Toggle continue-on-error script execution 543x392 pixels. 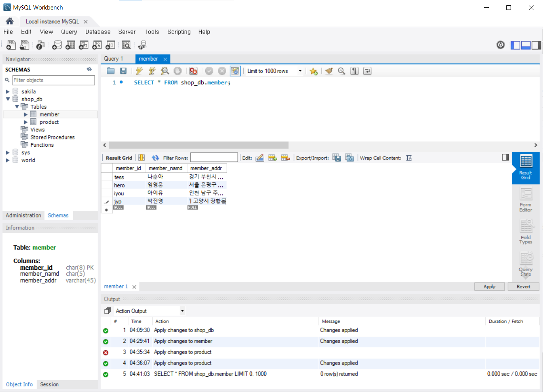(193, 71)
